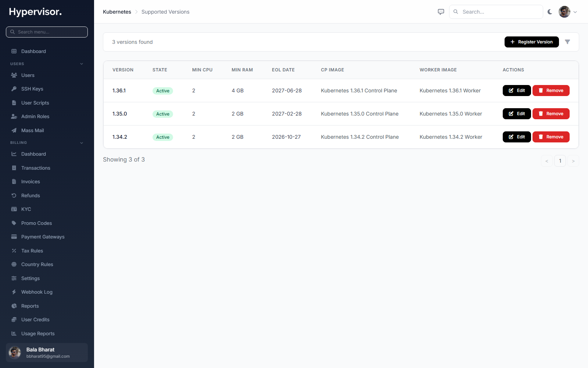This screenshot has width=588, height=368.
Task: Select EOL date 2026-10-27 cell
Action: [x=286, y=137]
